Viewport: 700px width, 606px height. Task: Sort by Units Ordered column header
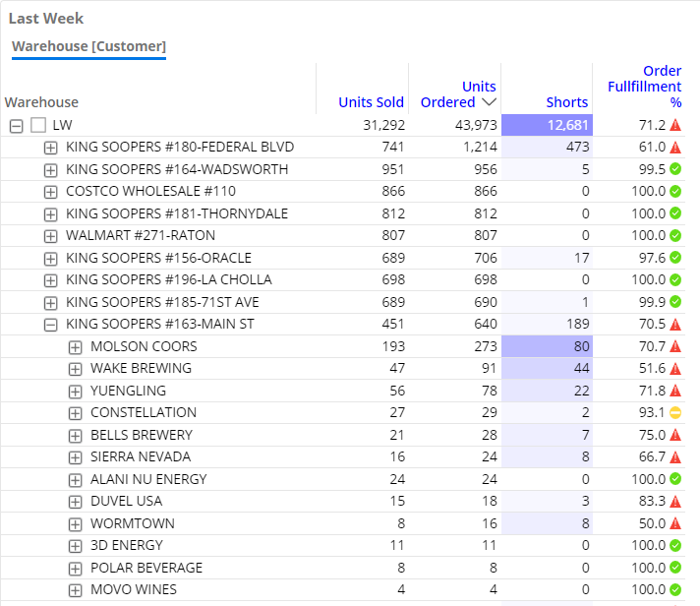[458, 94]
